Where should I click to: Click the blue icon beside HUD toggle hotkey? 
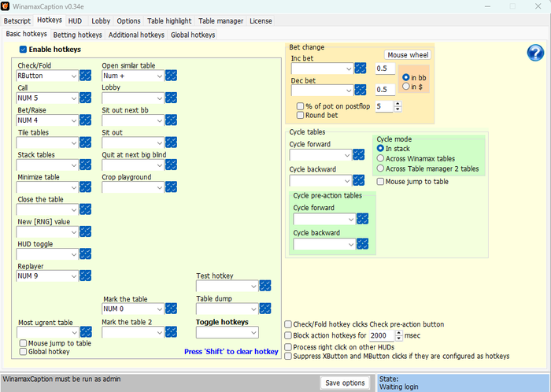85,254
